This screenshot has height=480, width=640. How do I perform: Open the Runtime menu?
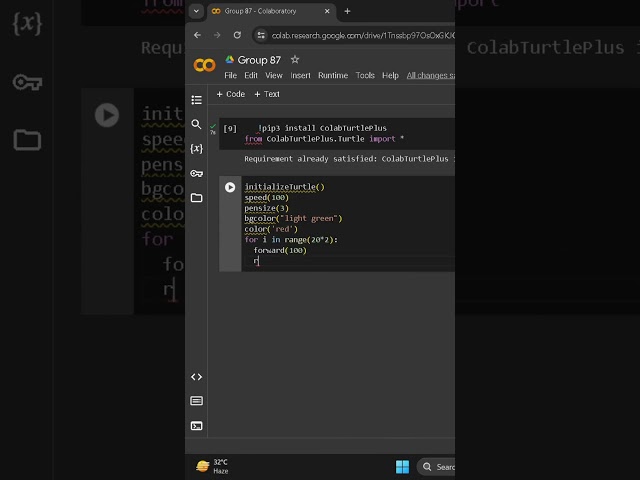tap(333, 76)
